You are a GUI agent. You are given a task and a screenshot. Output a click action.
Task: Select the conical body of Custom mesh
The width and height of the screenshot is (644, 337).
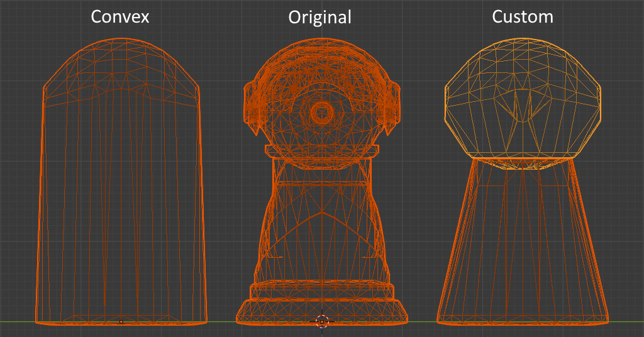(x=522, y=245)
